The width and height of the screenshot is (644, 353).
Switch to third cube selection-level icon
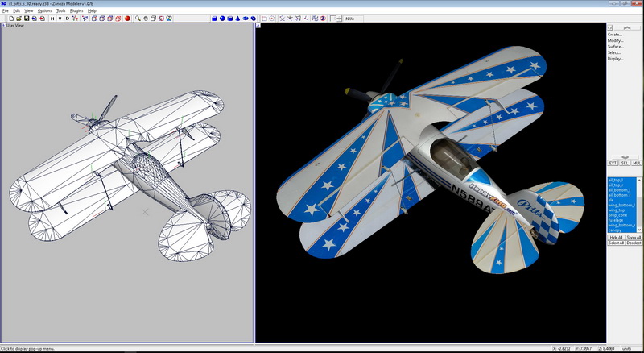coord(110,19)
